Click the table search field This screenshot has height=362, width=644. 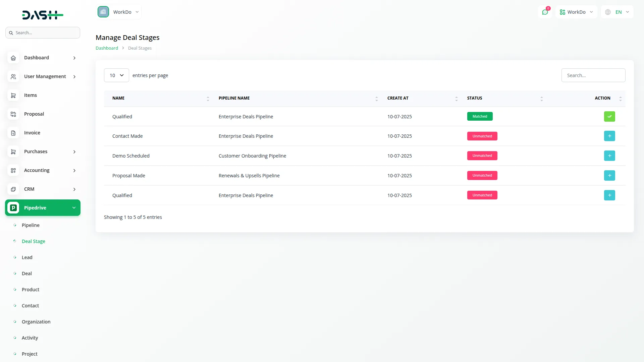pyautogui.click(x=593, y=75)
